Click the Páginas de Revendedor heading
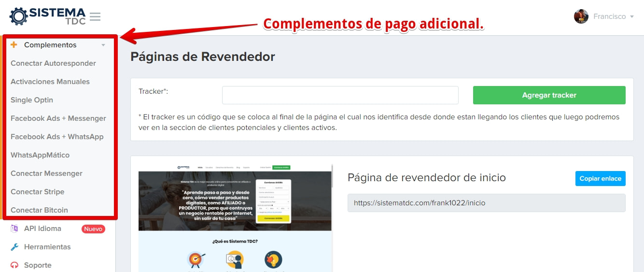This screenshot has height=272, width=644. tap(203, 57)
